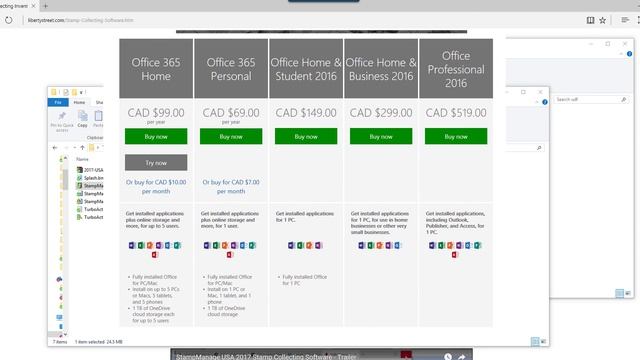640x360 pixels.
Task: Open the browser Hub lines icon
Action: pos(625,20)
